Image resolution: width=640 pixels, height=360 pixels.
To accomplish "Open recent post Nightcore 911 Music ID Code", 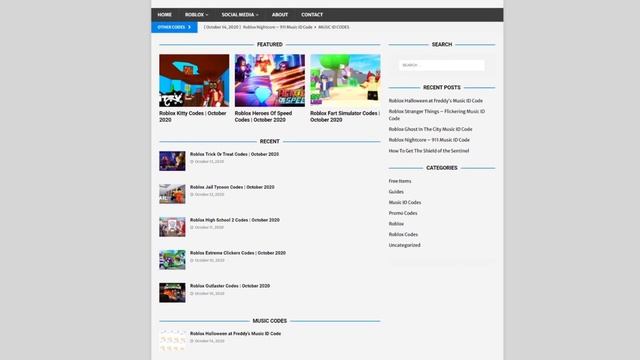I will [429, 140].
